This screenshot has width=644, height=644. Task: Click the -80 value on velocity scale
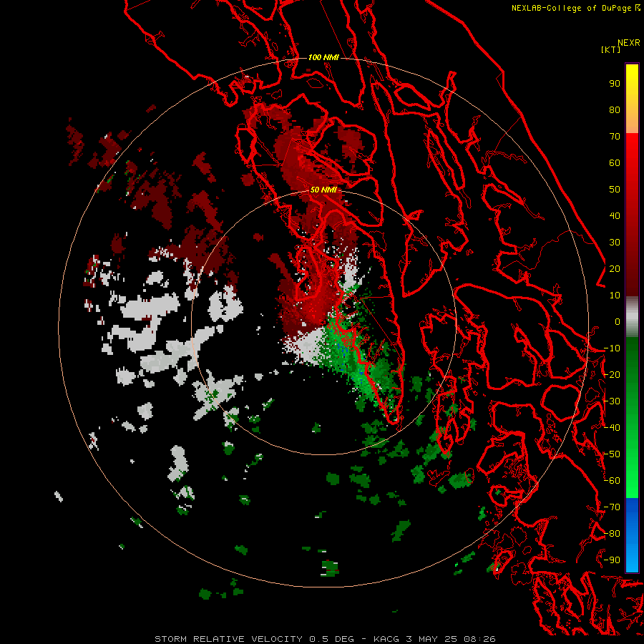(612, 534)
